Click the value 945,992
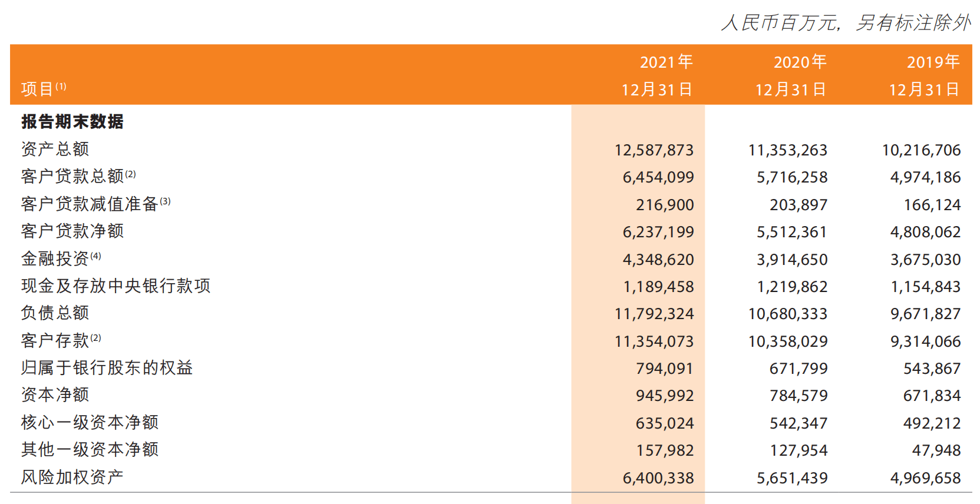Screen dimensions: 980x504 click(665, 396)
